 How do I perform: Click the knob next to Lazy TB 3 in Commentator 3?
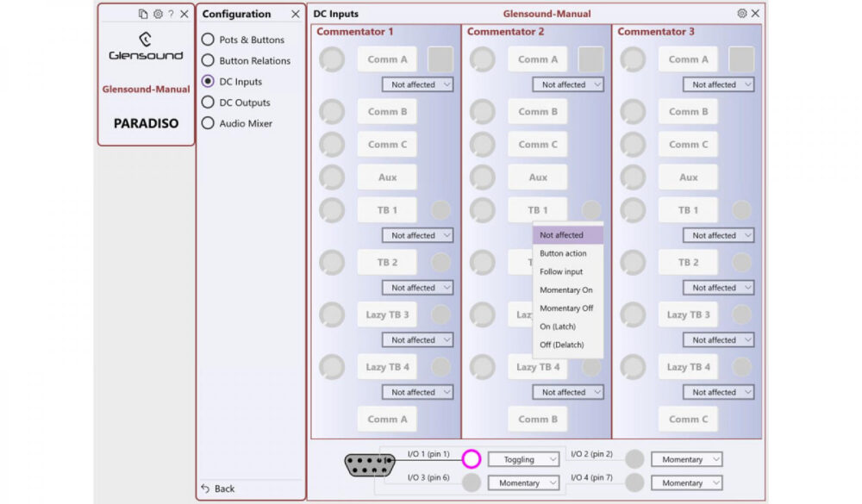(634, 314)
